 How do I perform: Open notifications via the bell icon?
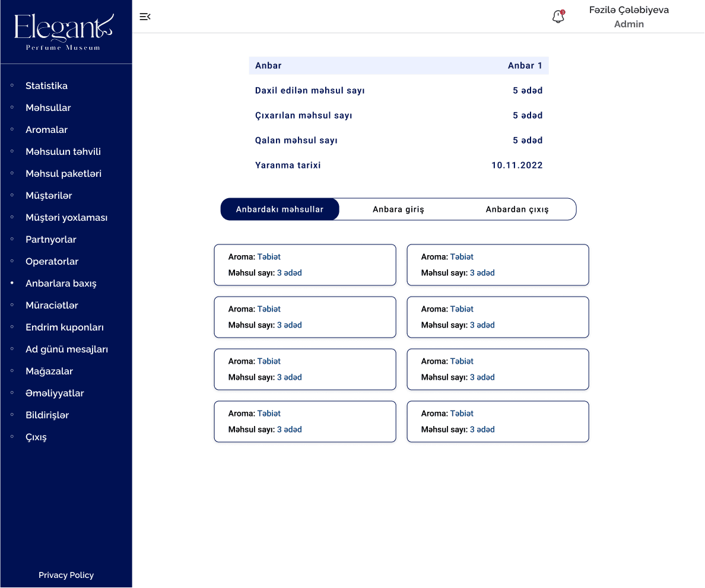(558, 17)
